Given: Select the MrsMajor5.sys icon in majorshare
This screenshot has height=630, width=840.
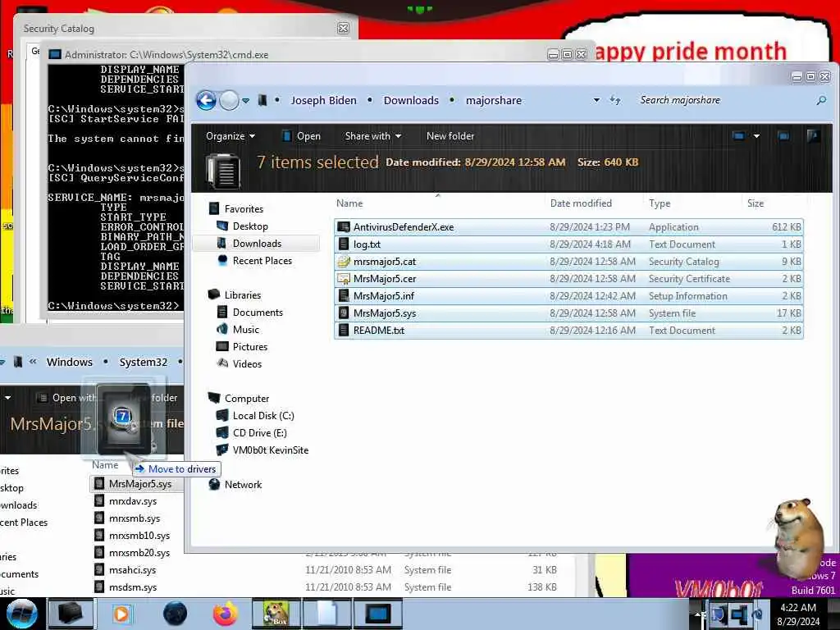Looking at the screenshot, I should tap(344, 313).
